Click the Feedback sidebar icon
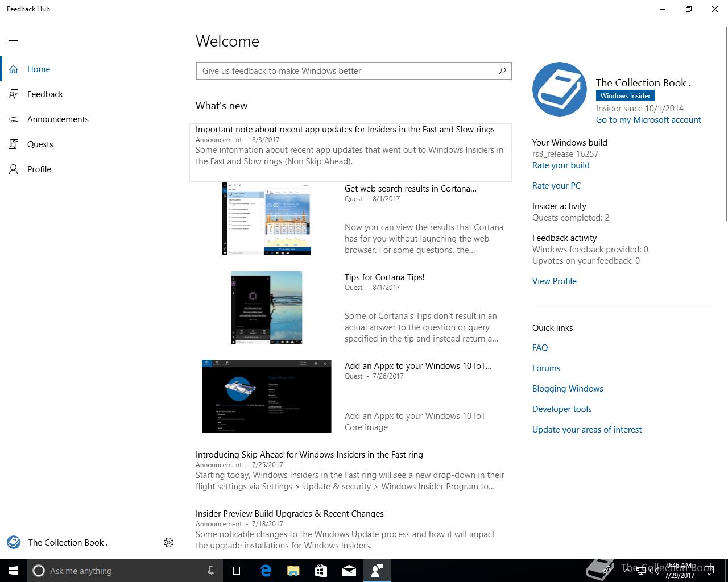 click(x=14, y=94)
